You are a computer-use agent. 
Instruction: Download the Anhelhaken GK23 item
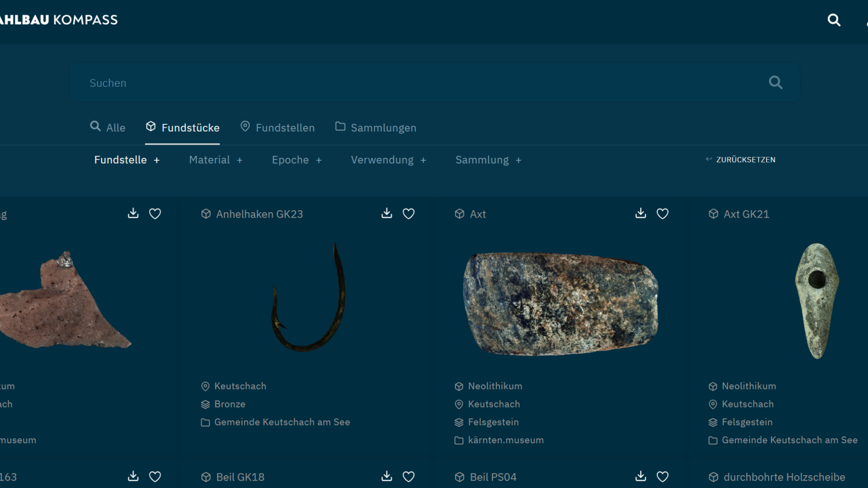tap(387, 213)
